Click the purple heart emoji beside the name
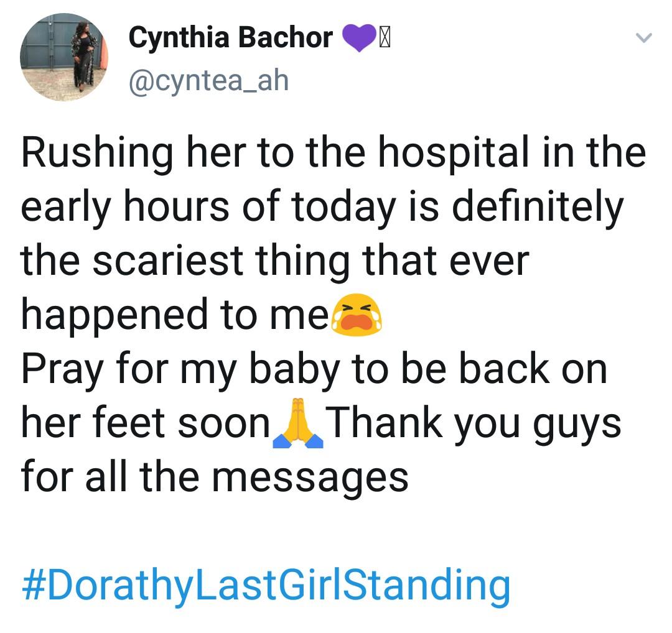This screenshot has height=633, width=672. pos(360,39)
